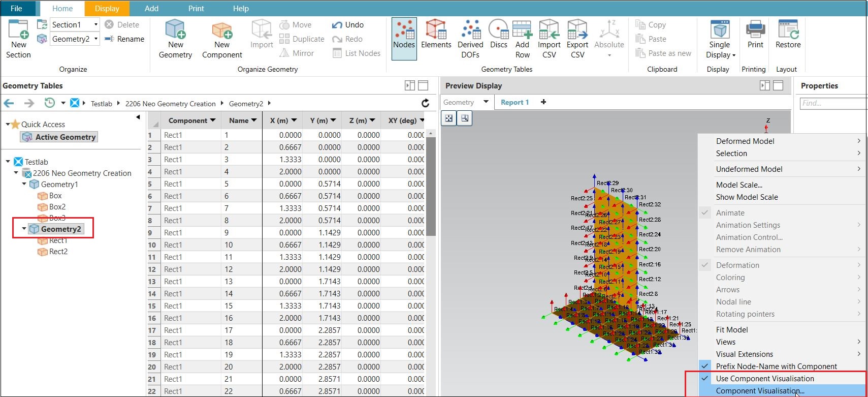Click Import CSV
The height and width of the screenshot is (397, 868).
click(x=549, y=39)
